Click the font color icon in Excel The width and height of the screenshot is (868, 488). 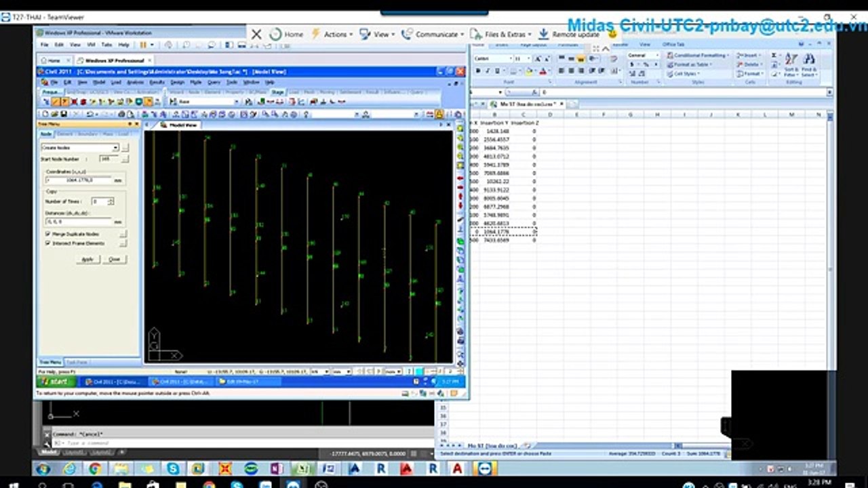[x=544, y=70]
